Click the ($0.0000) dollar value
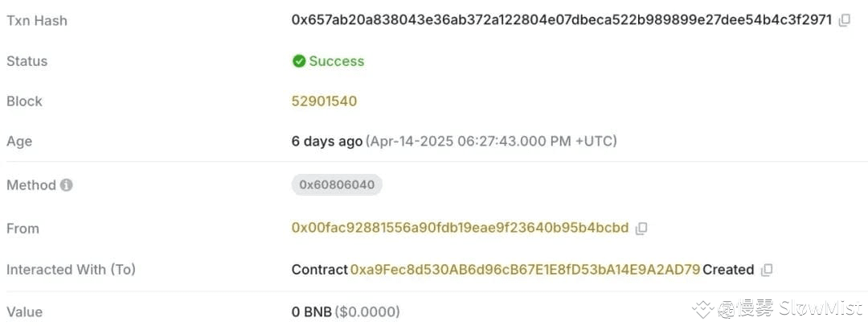 coord(367,312)
